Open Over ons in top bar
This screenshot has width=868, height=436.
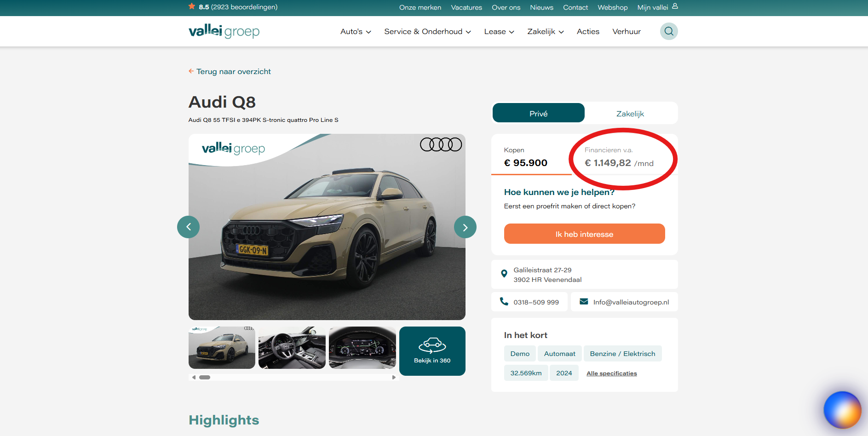506,7
